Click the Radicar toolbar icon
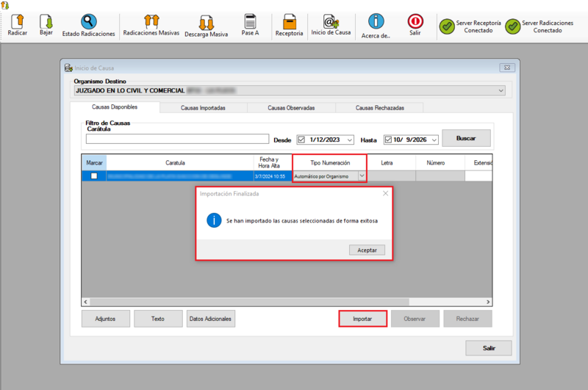Viewport: 588px width, 390px height. coord(17,22)
